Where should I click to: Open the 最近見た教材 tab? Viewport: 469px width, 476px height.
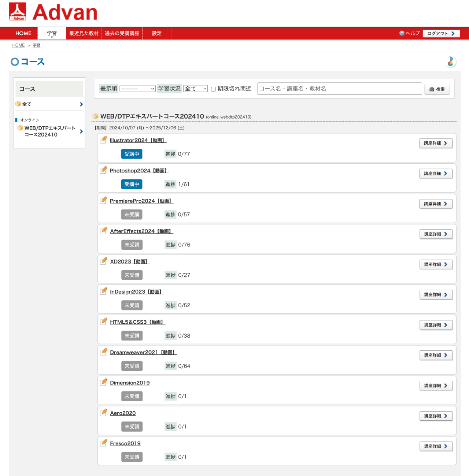(x=84, y=33)
